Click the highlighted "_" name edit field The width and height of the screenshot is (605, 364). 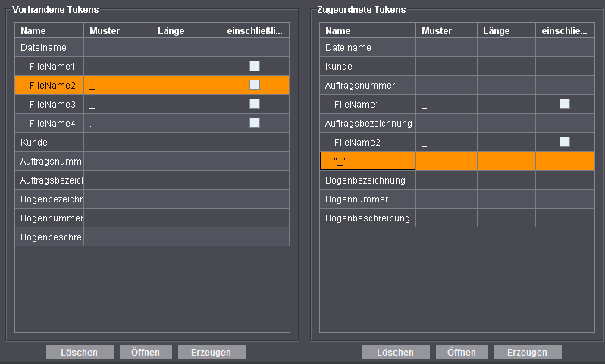(368, 161)
